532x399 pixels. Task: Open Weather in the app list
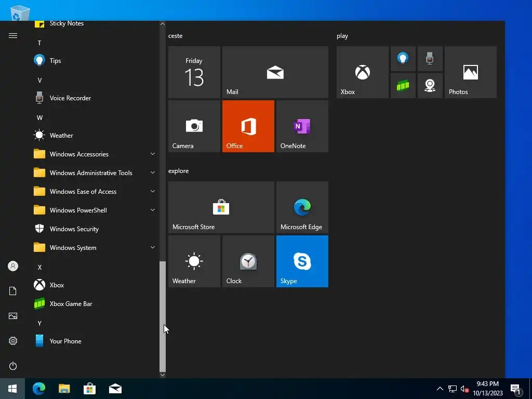pos(95,136)
